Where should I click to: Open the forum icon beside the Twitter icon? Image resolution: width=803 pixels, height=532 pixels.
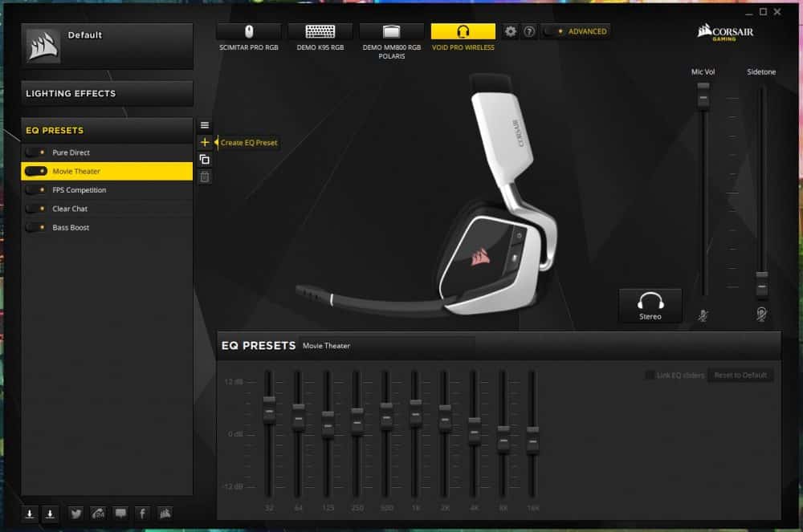pos(98,513)
